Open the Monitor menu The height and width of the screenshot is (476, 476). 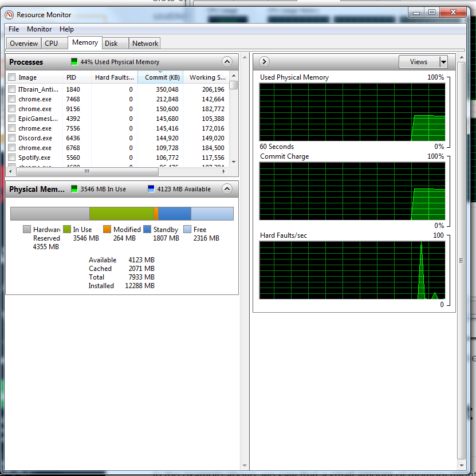[39, 29]
